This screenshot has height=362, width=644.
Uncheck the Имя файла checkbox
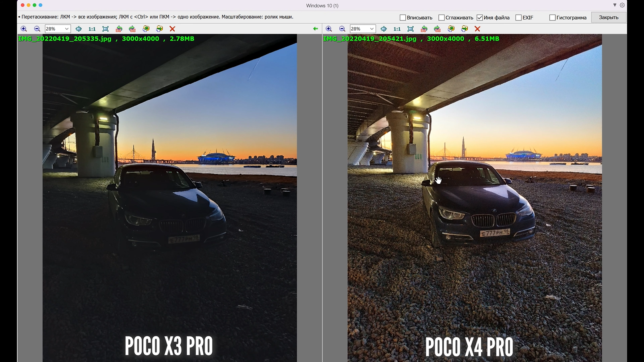(479, 18)
